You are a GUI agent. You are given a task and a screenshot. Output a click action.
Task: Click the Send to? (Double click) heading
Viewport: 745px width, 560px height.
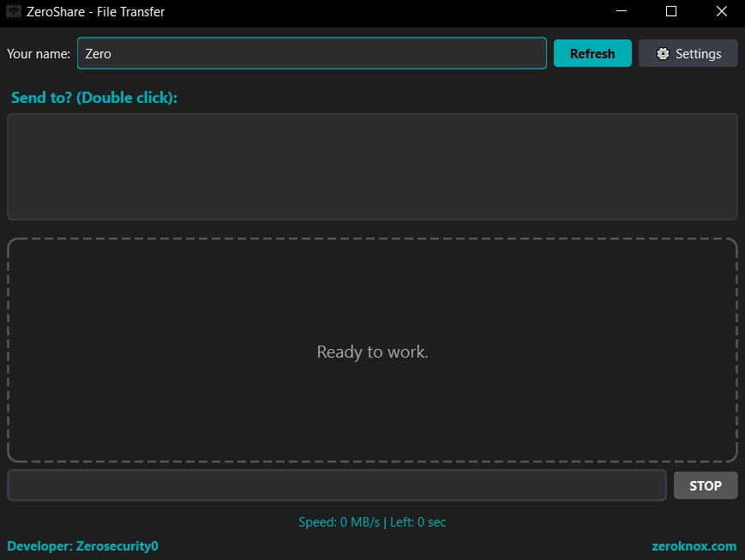pos(94,98)
